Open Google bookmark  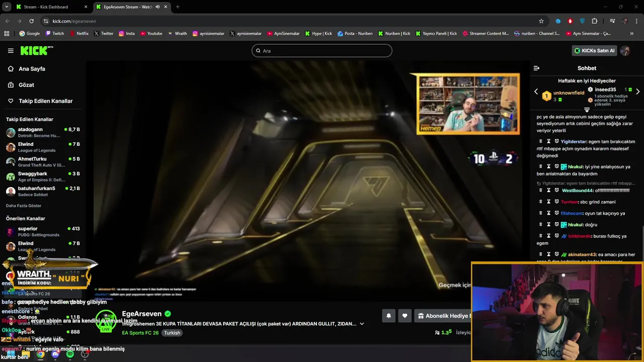coord(30,34)
